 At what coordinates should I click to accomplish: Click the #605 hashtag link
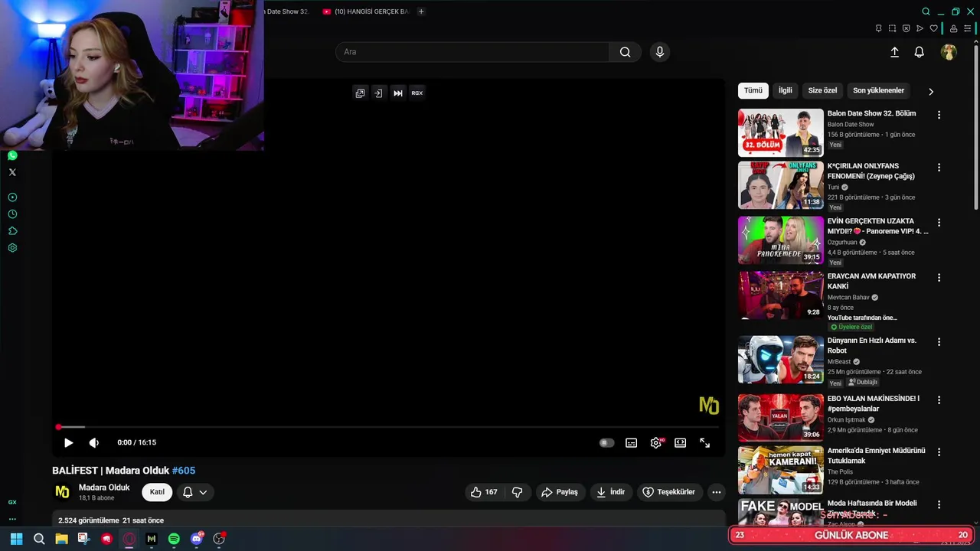click(x=184, y=471)
